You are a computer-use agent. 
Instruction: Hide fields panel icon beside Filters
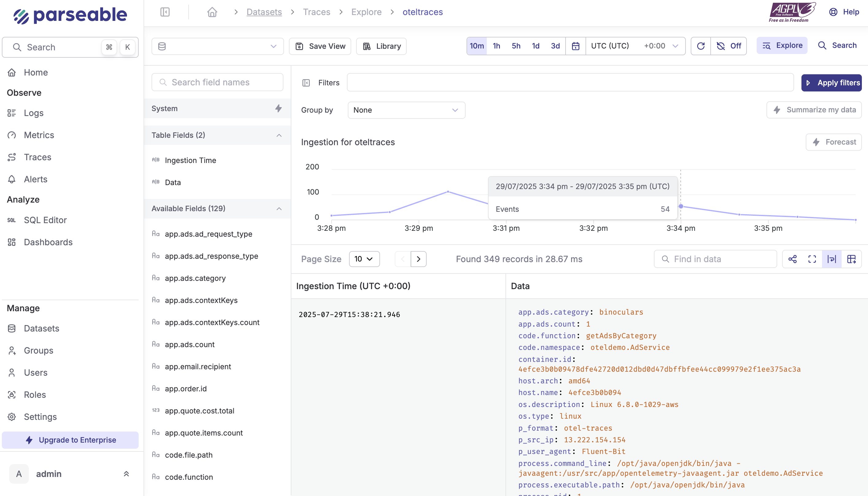306,83
